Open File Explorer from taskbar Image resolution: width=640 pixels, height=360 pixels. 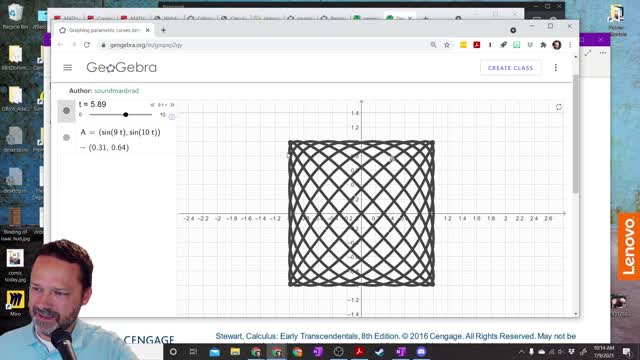(x=235, y=351)
